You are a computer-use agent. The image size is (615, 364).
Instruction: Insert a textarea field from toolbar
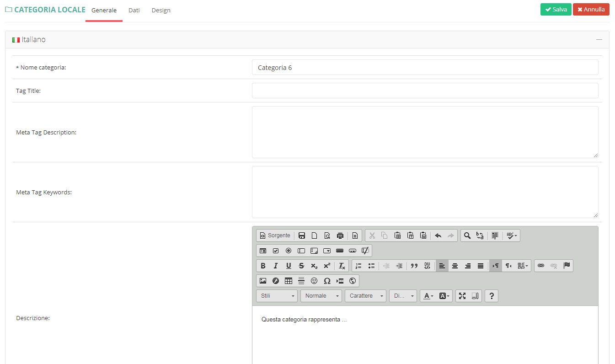(314, 251)
